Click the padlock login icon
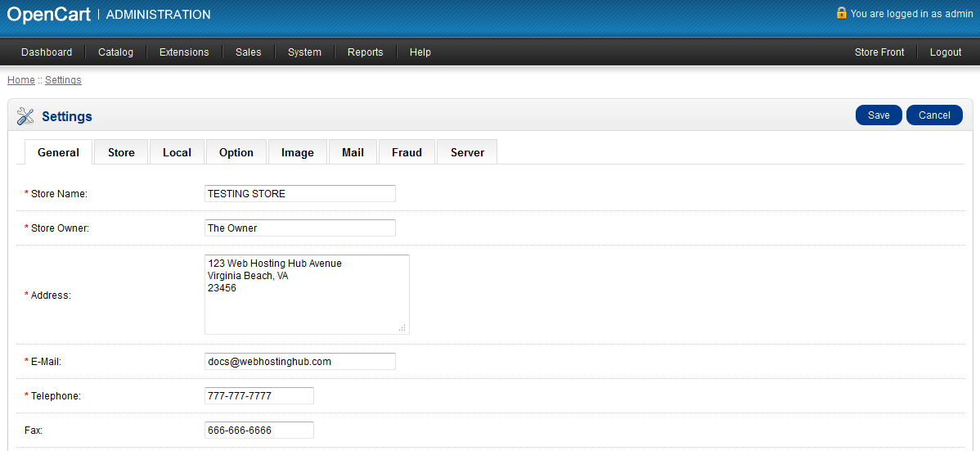This screenshot has height=451, width=980. (x=841, y=13)
